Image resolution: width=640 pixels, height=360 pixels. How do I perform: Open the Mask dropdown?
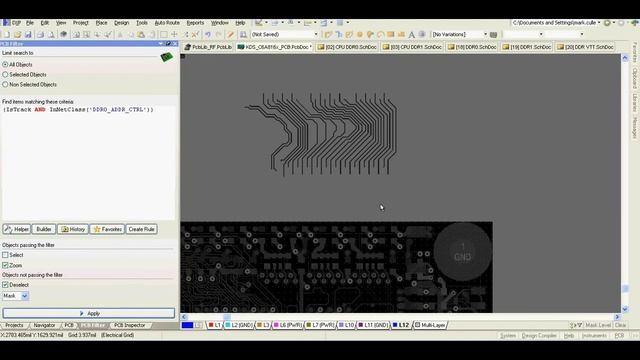pyautogui.click(x=24, y=296)
